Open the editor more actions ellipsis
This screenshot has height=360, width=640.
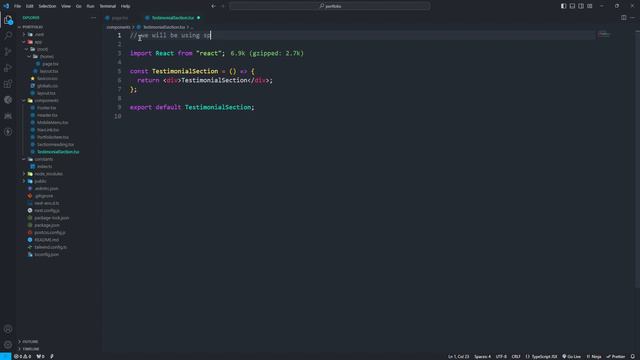point(632,18)
